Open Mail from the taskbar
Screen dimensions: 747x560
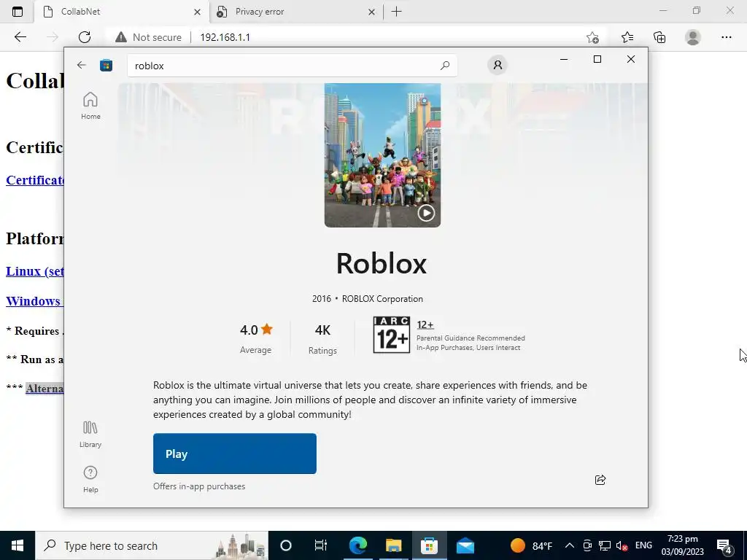point(465,545)
